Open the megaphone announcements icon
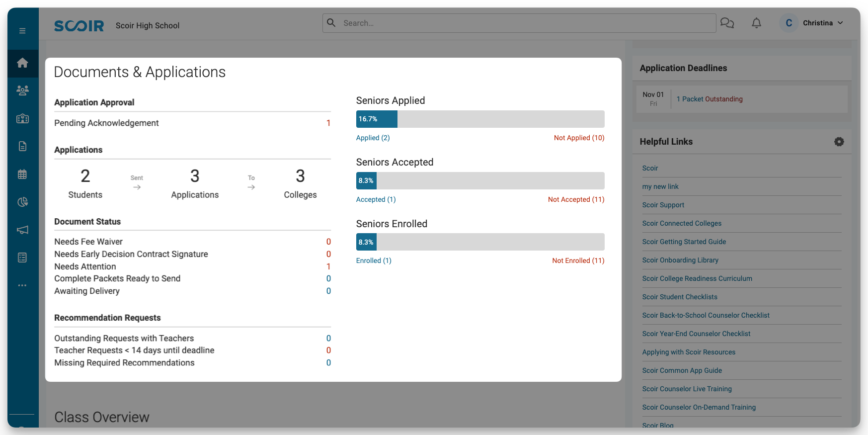 22,230
